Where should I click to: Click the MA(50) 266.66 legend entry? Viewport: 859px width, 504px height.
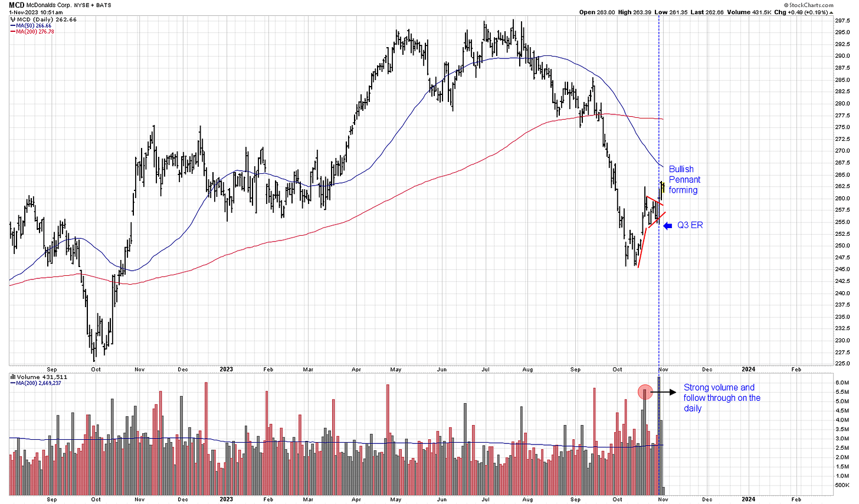pyautogui.click(x=34, y=26)
